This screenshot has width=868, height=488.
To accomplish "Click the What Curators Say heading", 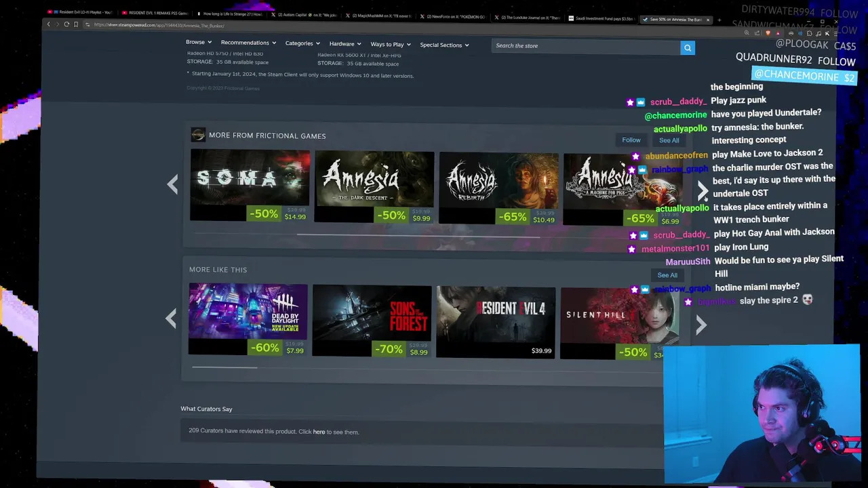I will tap(206, 409).
